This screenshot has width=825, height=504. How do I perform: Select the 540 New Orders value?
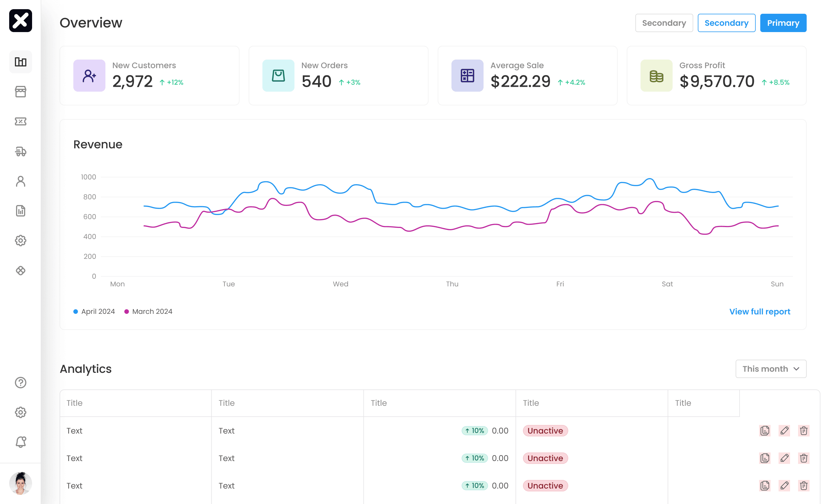pos(317,82)
